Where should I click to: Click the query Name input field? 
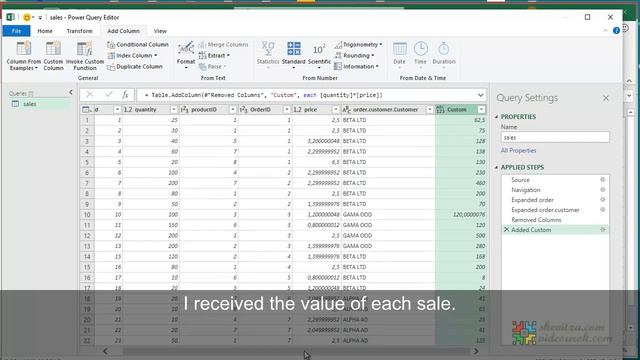pyautogui.click(x=555, y=138)
